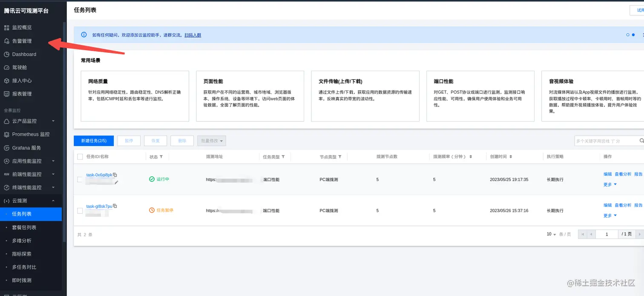The width and height of the screenshot is (644, 296).
Task: Copy task ID task-0x6qi8pk
Action: tap(115, 175)
